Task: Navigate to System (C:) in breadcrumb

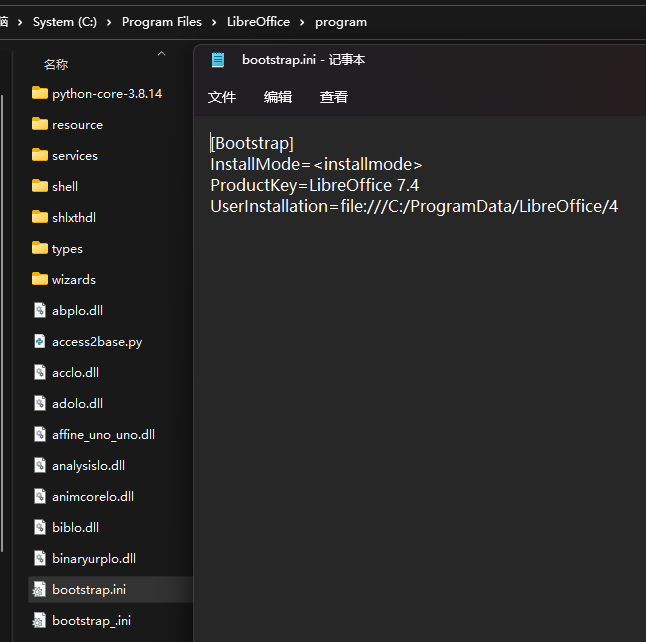Action: pyautogui.click(x=65, y=22)
